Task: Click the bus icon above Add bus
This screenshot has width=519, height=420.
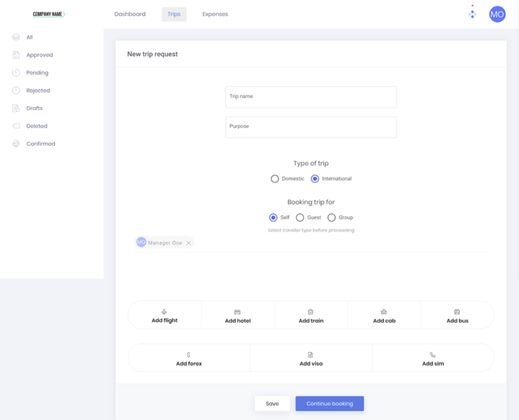Action: pos(457,312)
